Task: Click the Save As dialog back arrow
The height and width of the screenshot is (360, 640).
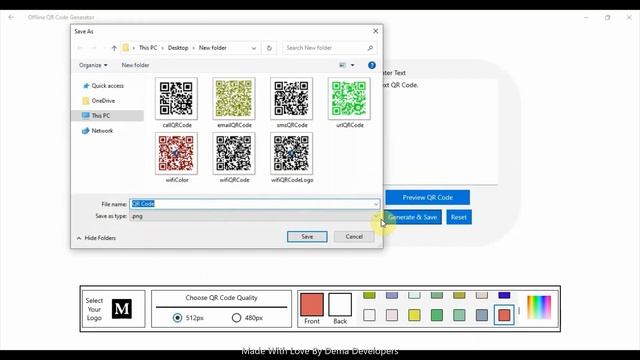Action: tap(80, 48)
